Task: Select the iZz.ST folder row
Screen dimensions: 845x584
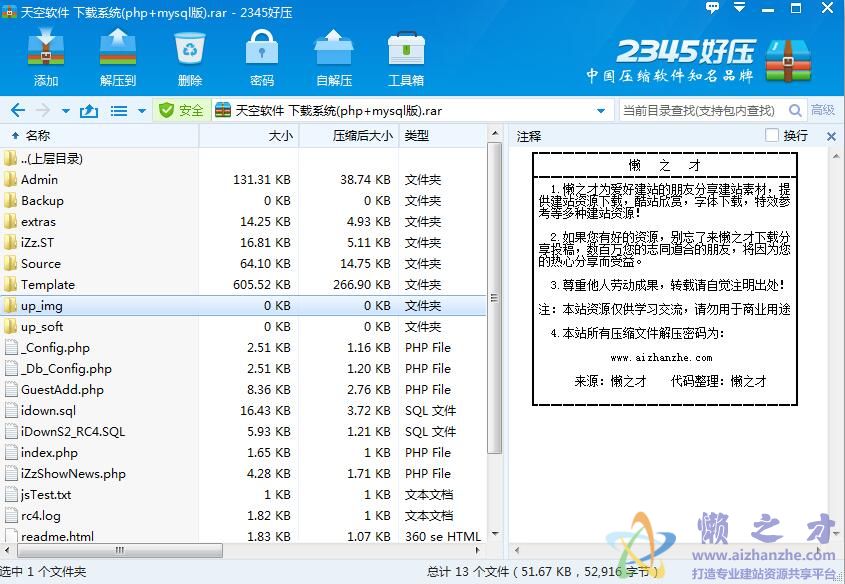Action: click(x=243, y=242)
